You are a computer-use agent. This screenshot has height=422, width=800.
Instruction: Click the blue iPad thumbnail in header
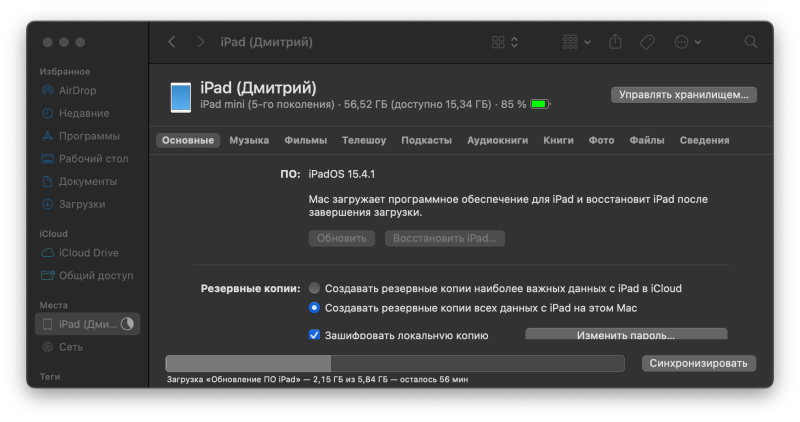click(x=181, y=97)
